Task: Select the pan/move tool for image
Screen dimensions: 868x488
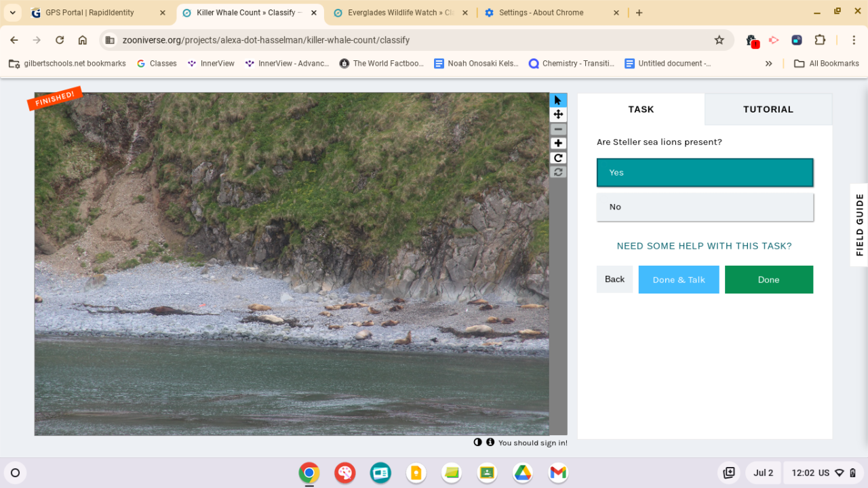Action: click(x=558, y=115)
